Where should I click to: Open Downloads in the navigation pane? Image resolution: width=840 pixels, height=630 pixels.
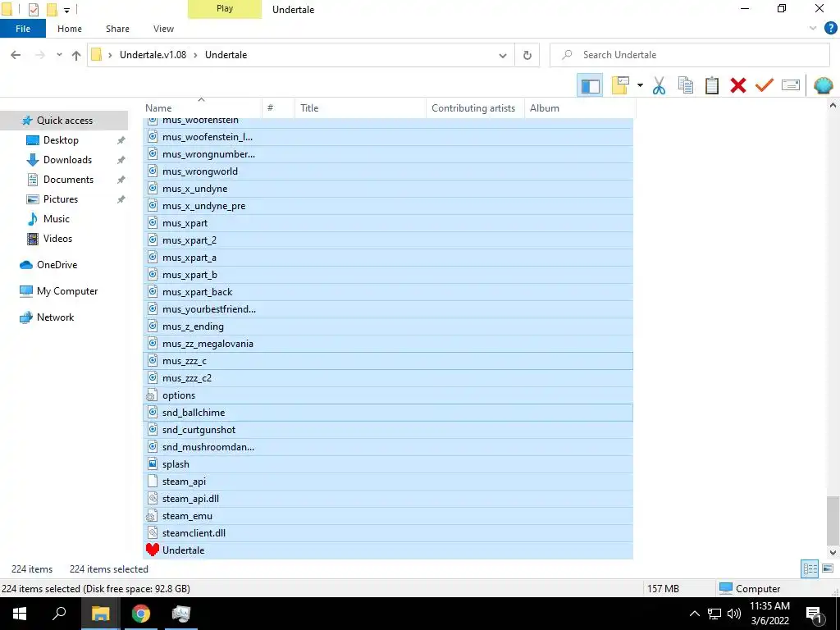(x=67, y=160)
